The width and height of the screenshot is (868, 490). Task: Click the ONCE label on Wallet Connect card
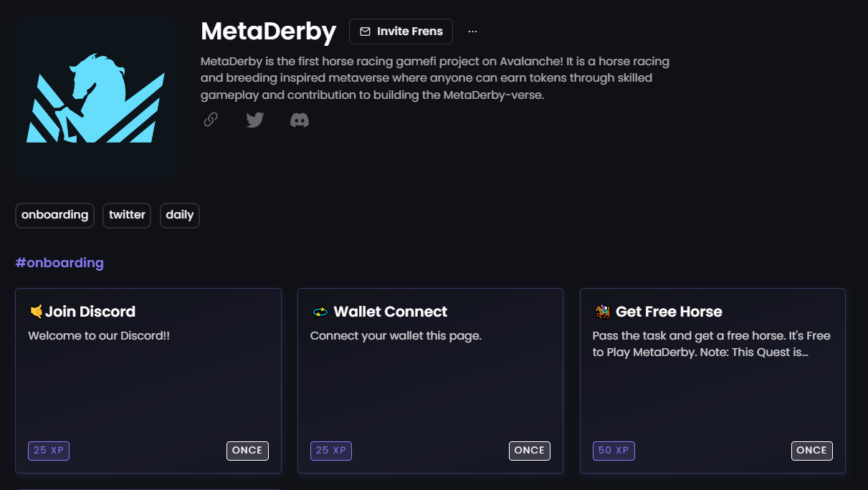530,451
